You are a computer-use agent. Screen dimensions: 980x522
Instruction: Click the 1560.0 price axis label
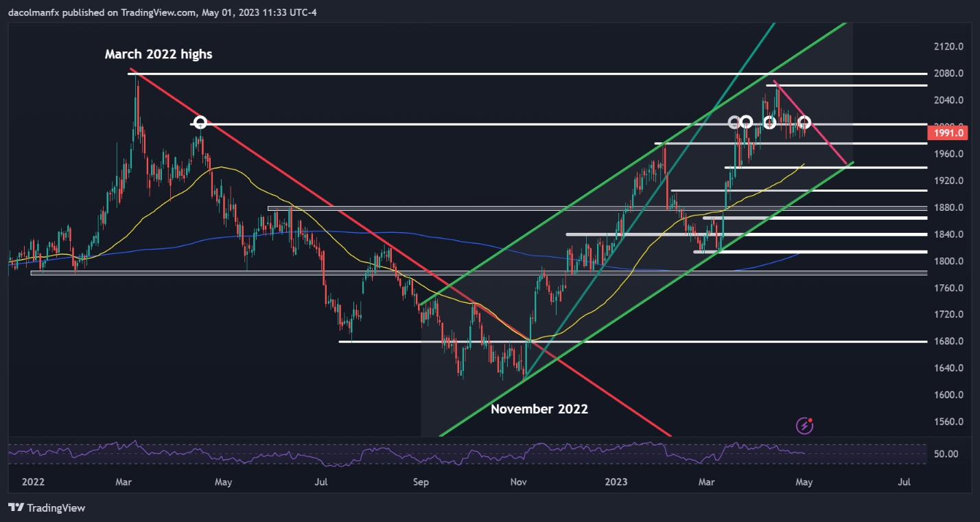click(950, 422)
